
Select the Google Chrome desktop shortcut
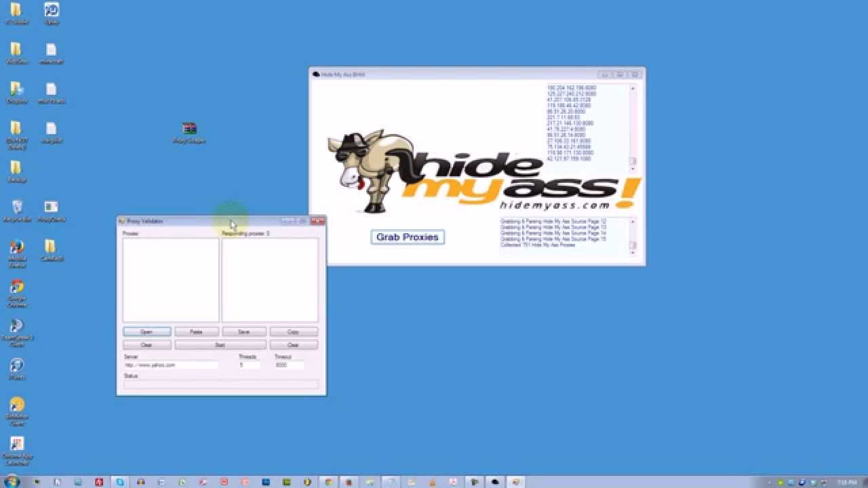coord(17,293)
